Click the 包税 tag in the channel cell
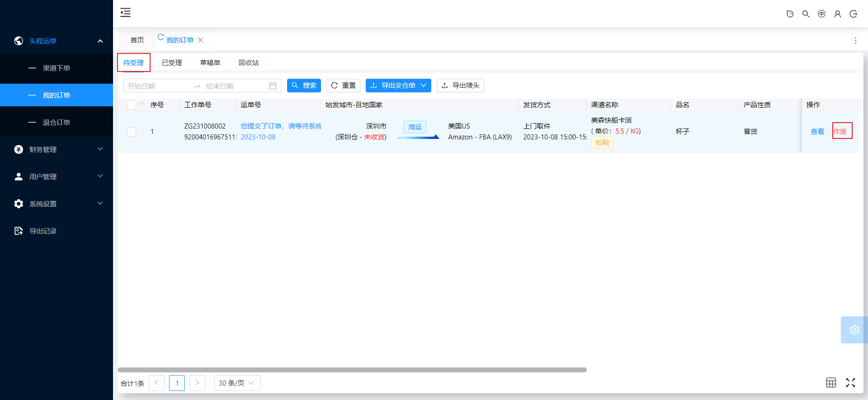 click(602, 143)
